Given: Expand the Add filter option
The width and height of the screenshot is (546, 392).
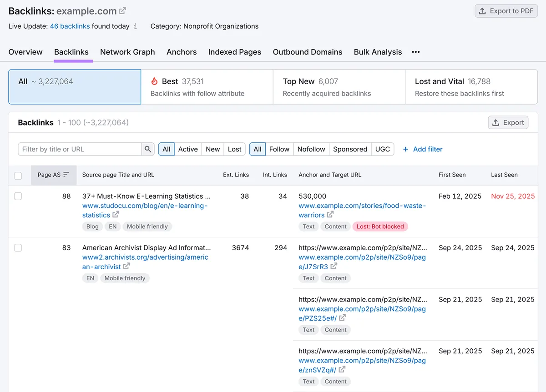Looking at the screenshot, I should pyautogui.click(x=423, y=149).
